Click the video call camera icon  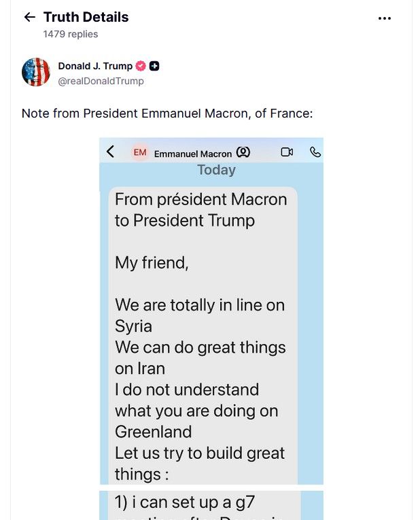pyautogui.click(x=287, y=152)
